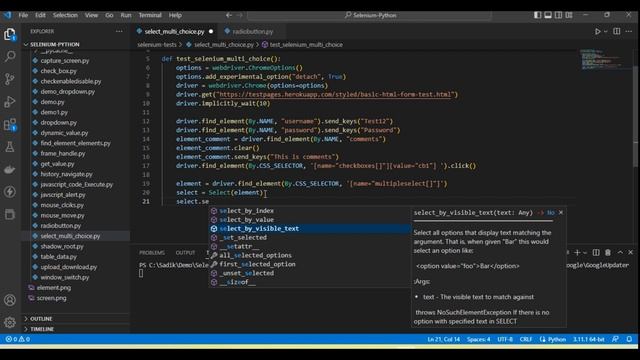Kill terminal trash icon
This screenshot has height=360, width=640.
coord(608,253)
